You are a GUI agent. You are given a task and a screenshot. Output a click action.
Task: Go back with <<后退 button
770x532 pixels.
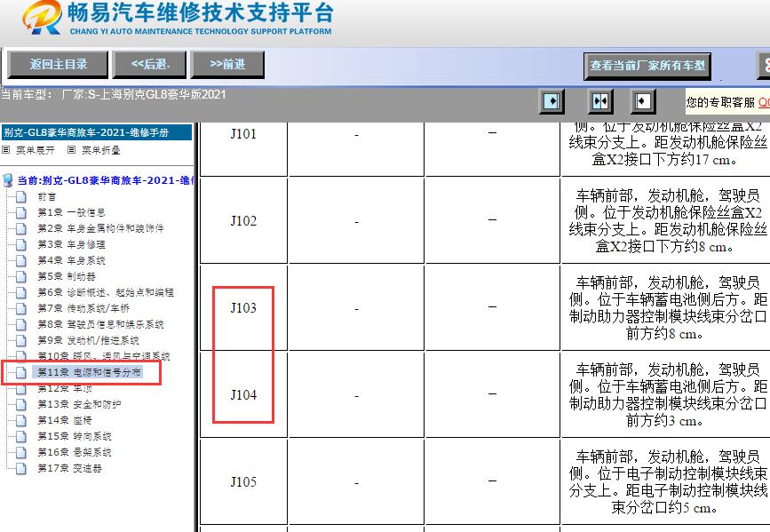[150, 64]
